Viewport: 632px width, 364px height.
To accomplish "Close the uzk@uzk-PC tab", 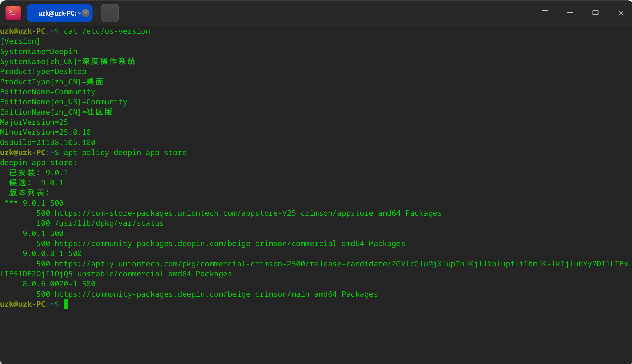I will coord(86,13).
